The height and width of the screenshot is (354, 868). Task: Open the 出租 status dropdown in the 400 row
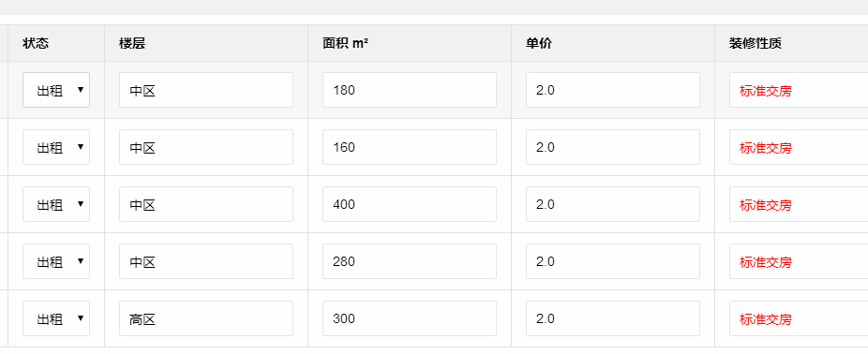[x=56, y=204]
